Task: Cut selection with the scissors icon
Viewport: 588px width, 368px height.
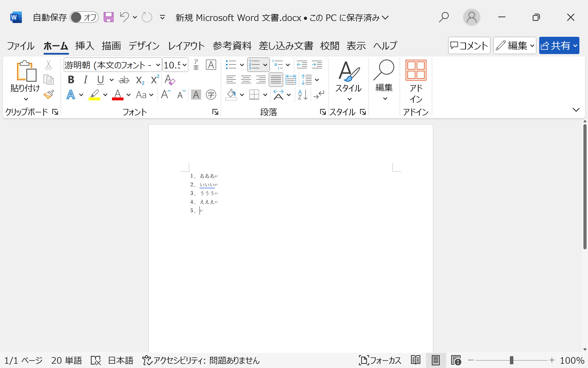Action: [x=49, y=65]
